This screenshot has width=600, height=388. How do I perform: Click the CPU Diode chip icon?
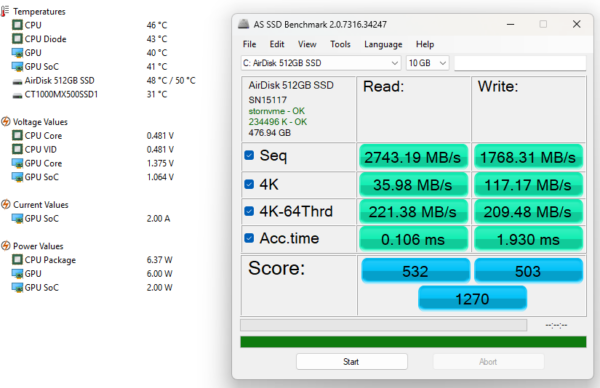(17, 39)
